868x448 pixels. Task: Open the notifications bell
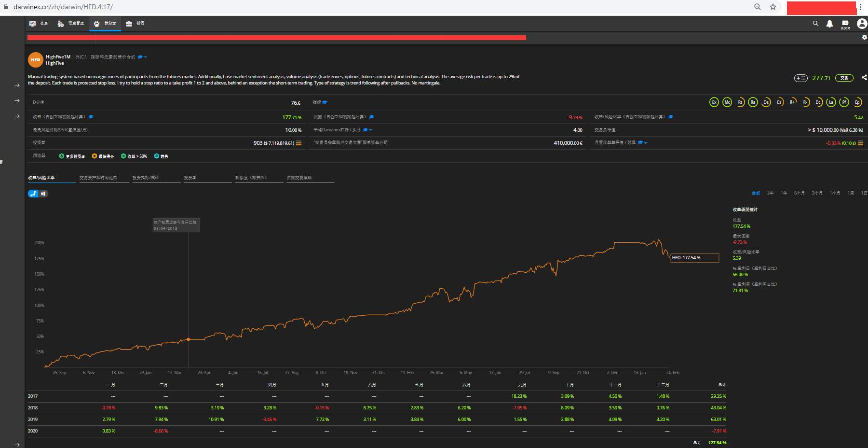pos(830,24)
